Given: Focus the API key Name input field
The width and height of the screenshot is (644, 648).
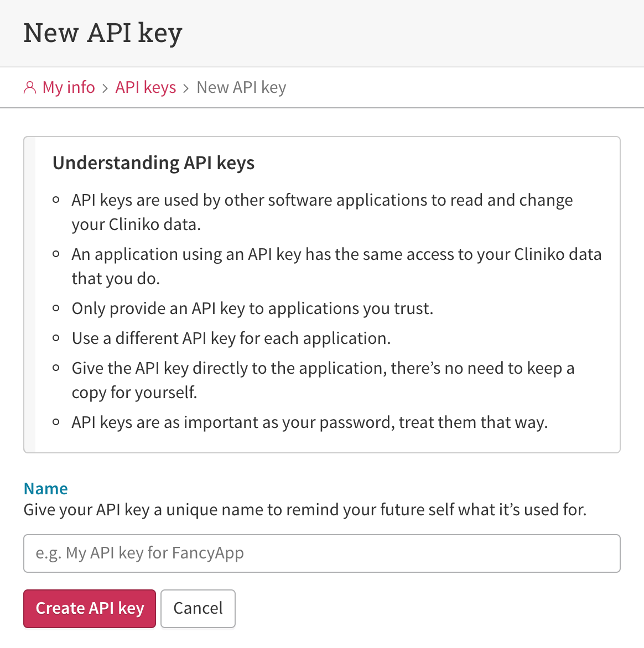Looking at the screenshot, I should point(322,553).
